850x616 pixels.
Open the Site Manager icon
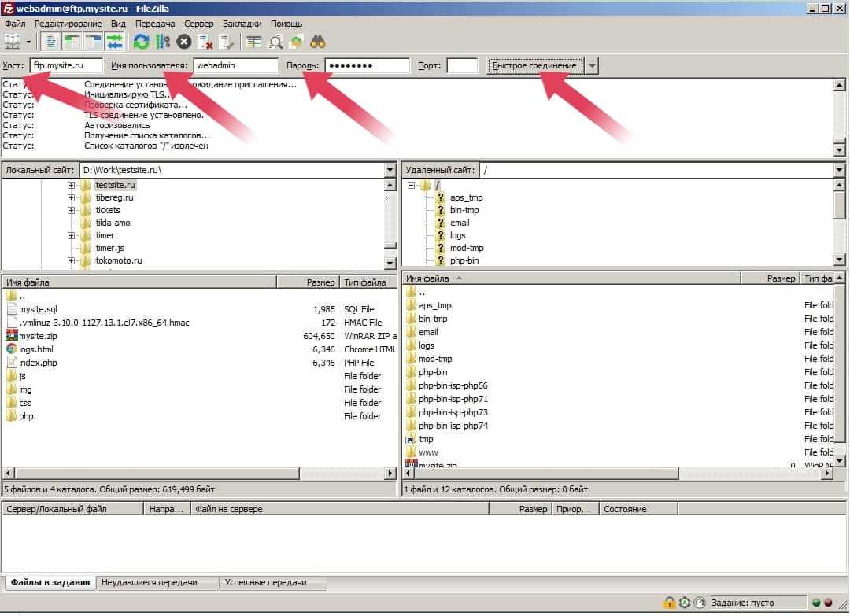(12, 42)
